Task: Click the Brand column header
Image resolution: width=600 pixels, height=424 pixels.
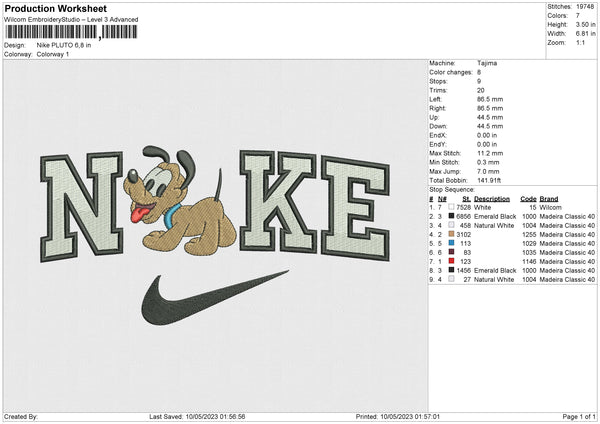Action: [549, 199]
